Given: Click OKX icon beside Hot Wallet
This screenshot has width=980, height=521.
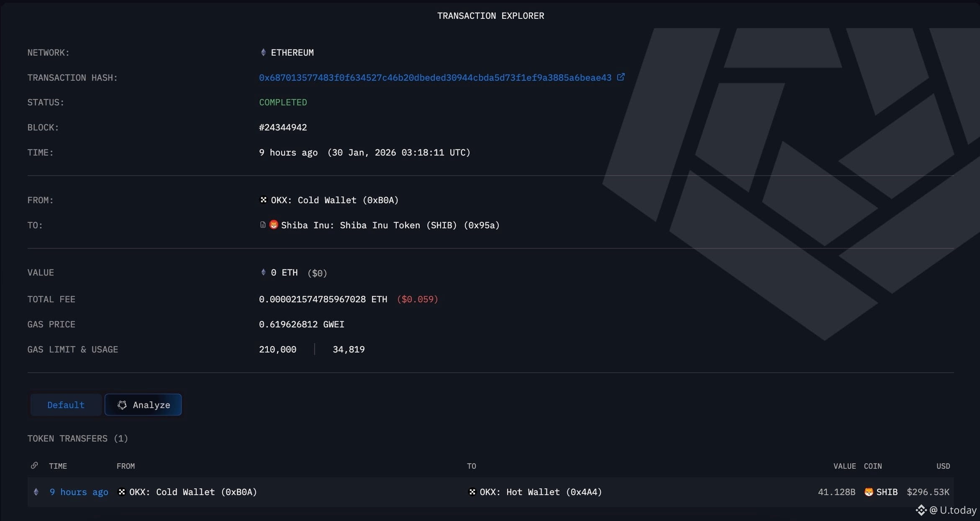Looking at the screenshot, I should coord(472,492).
